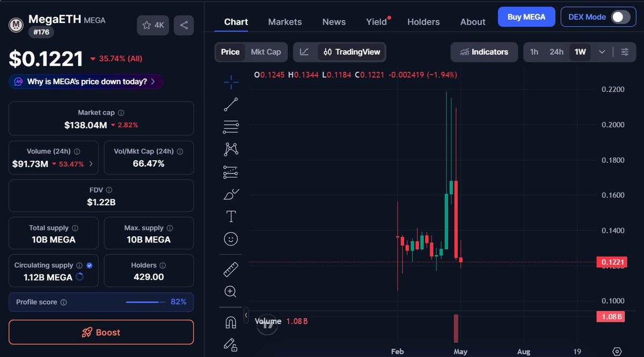
Task: Click the chart axis settings gear icon
Action: tap(617, 352)
